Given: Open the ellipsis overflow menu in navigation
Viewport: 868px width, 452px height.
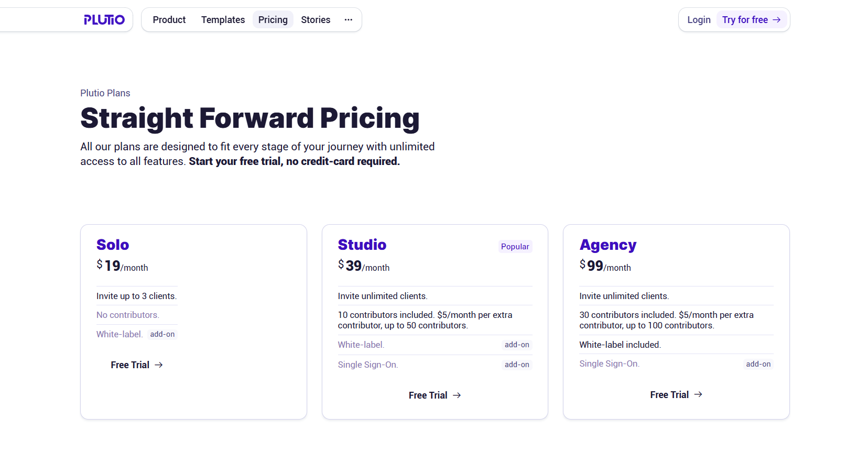Looking at the screenshot, I should click(348, 19).
